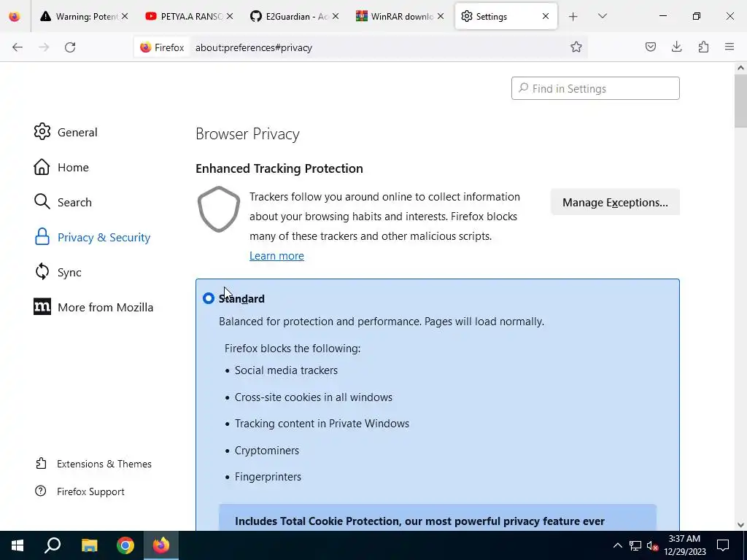Screen dimensions: 747x560
Task: Click the back navigation arrow
Action: coord(18,47)
